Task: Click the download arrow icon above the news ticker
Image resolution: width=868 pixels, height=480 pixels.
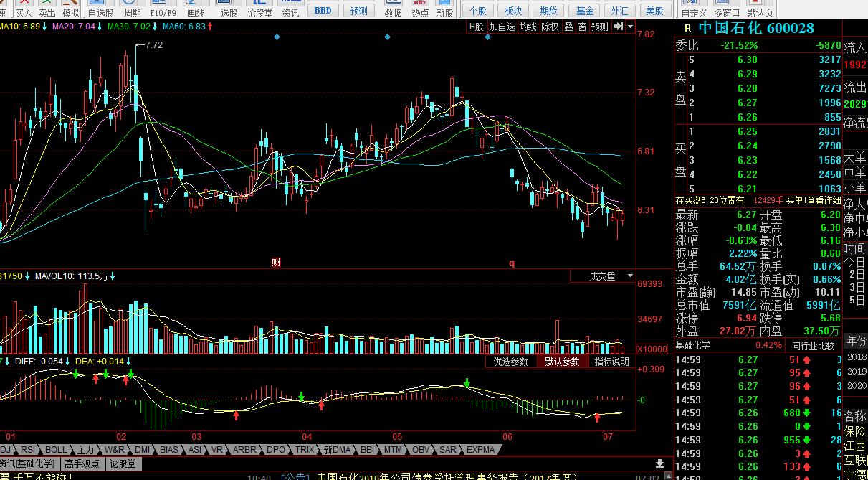Action: [660, 463]
